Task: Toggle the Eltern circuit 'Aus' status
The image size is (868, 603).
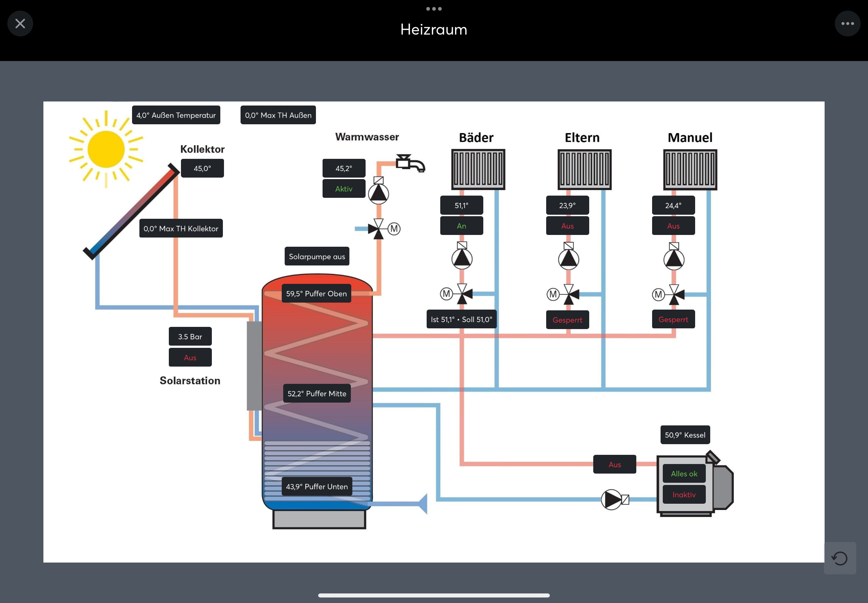Action: 567,225
